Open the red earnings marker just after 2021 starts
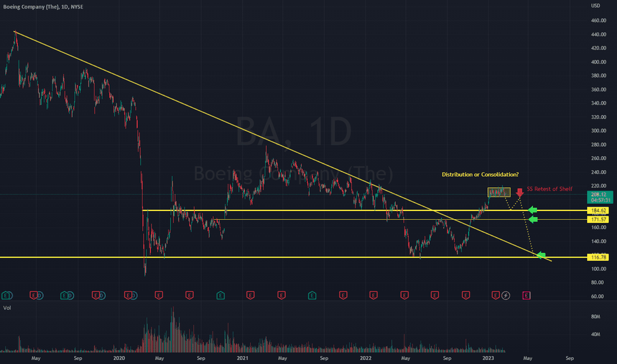 pos(250,295)
